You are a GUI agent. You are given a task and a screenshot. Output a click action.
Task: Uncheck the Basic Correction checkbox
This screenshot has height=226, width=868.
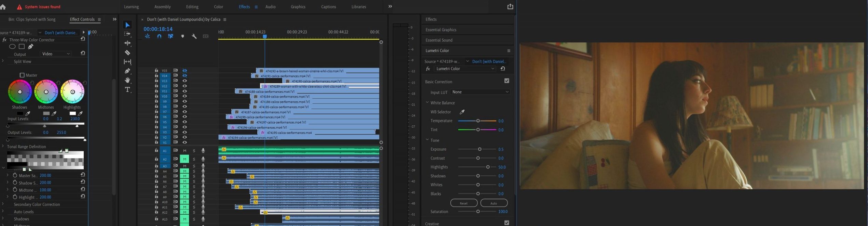[507, 81]
